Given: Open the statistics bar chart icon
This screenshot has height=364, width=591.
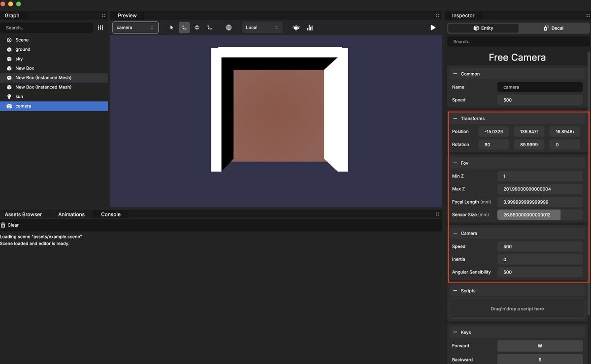Looking at the screenshot, I should (x=310, y=28).
